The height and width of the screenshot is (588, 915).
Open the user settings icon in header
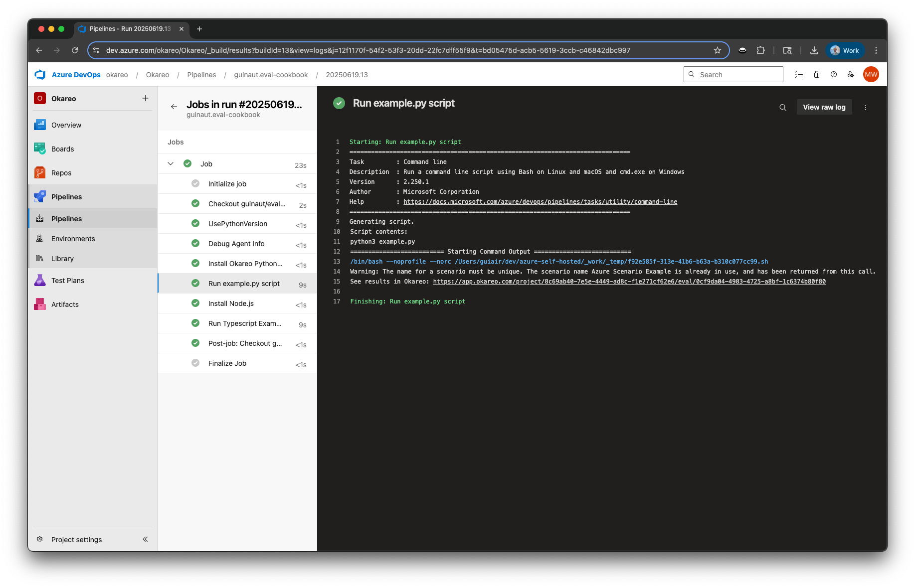pos(851,75)
